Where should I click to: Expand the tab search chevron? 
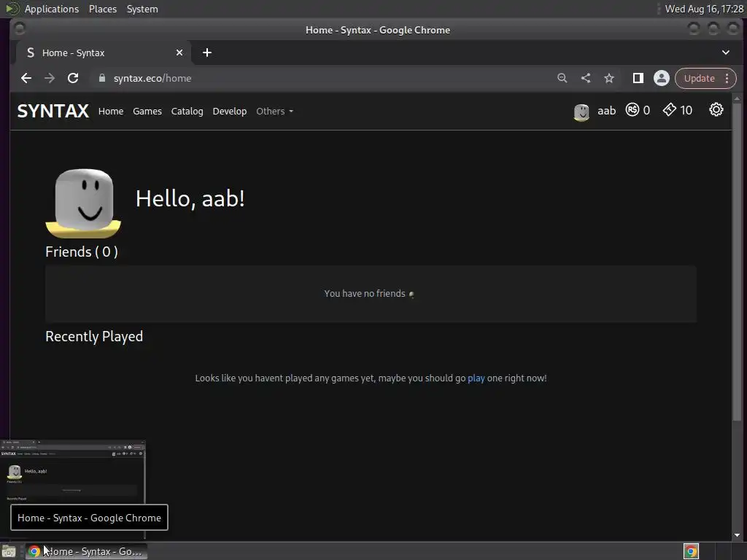point(726,52)
